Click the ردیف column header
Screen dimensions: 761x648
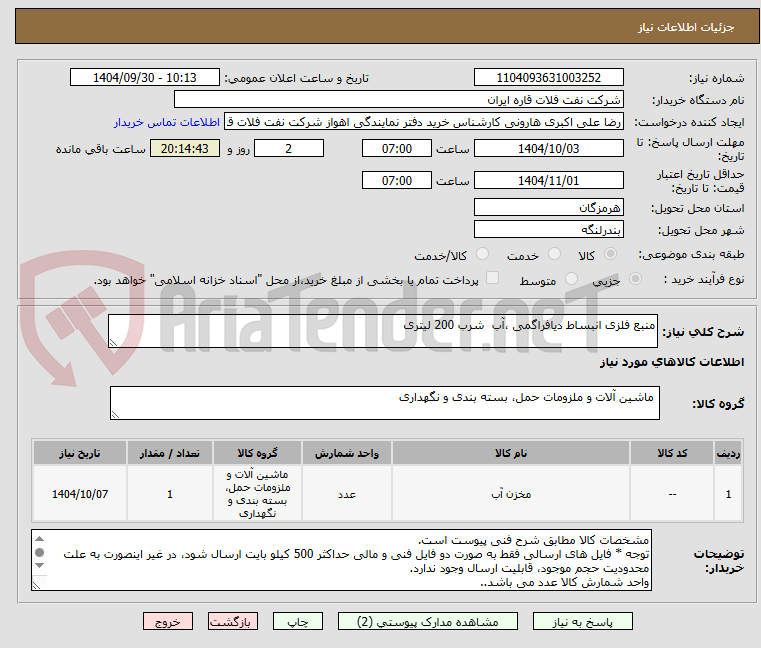pos(728,453)
